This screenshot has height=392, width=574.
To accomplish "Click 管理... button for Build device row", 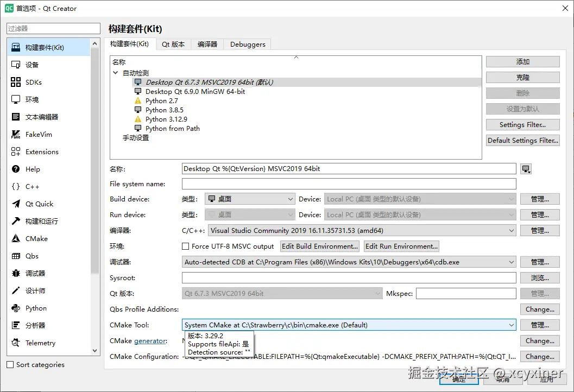I will click(x=540, y=199).
